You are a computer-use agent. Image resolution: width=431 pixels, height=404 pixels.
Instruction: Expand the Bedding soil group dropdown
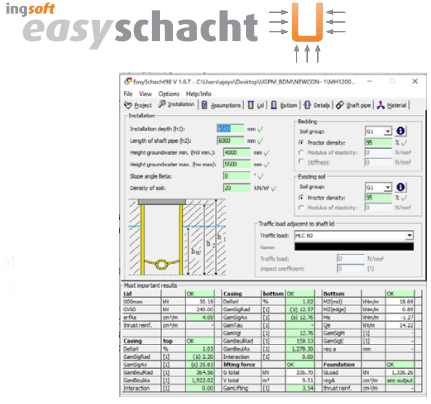point(387,131)
